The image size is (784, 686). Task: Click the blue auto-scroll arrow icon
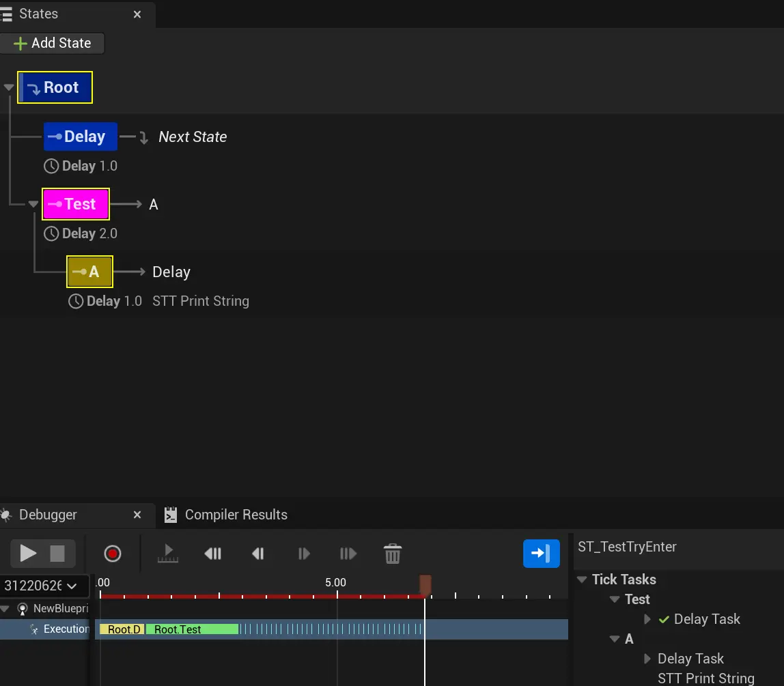[541, 553]
